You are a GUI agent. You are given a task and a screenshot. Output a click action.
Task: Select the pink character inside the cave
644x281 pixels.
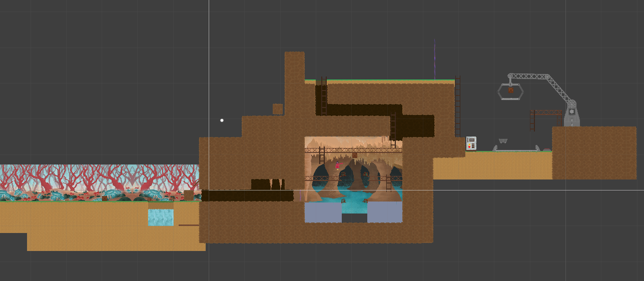337,165
